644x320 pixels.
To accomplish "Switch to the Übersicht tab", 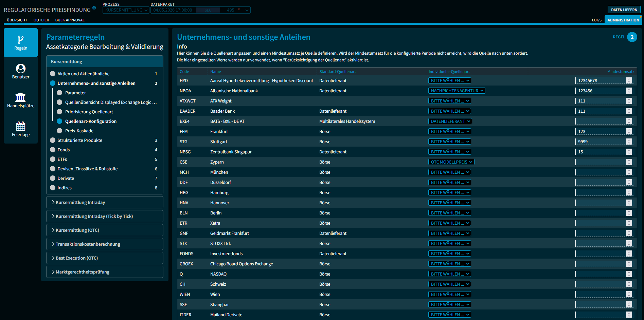I will point(17,20).
